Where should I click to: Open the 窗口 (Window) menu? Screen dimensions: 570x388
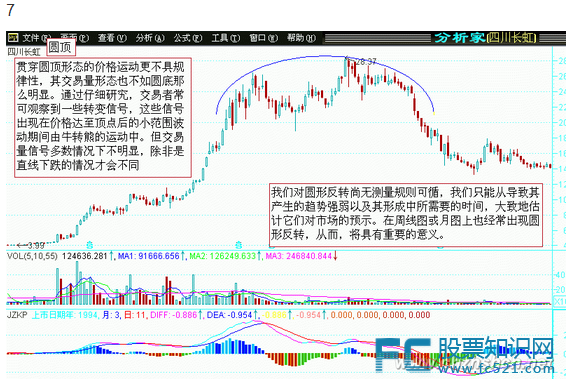[263, 38]
